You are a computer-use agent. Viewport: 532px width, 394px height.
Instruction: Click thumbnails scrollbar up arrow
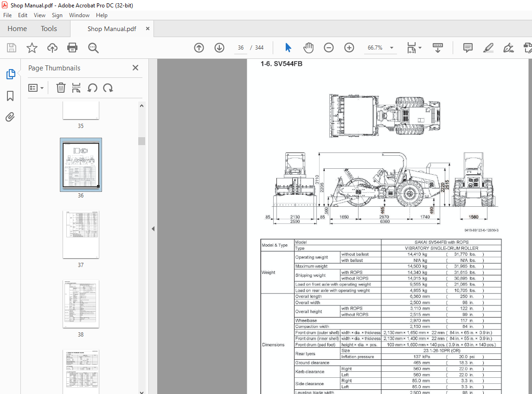click(142, 106)
